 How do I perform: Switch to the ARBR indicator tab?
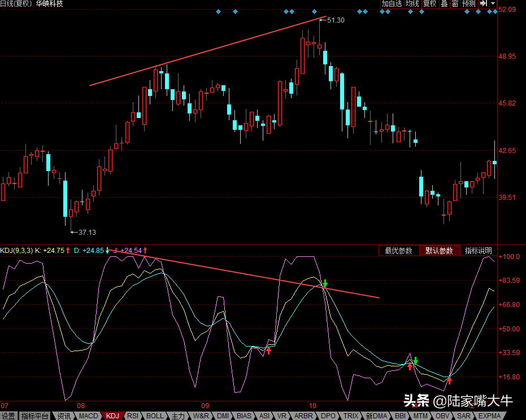303,416
